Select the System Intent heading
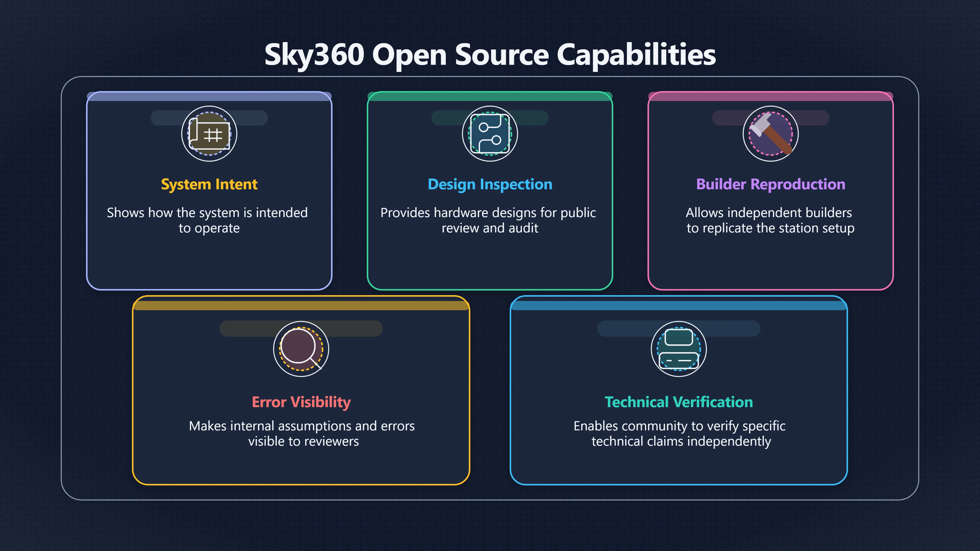Viewport: 980px width, 551px height. click(x=209, y=184)
